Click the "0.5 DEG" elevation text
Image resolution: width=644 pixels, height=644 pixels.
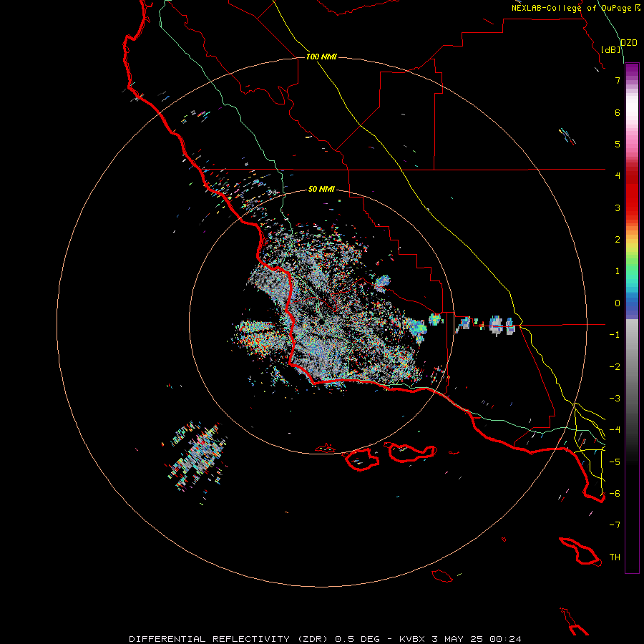(x=356, y=639)
